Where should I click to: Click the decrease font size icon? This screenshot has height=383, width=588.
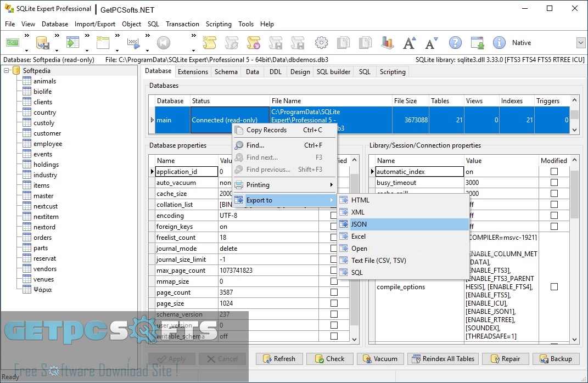coord(432,43)
